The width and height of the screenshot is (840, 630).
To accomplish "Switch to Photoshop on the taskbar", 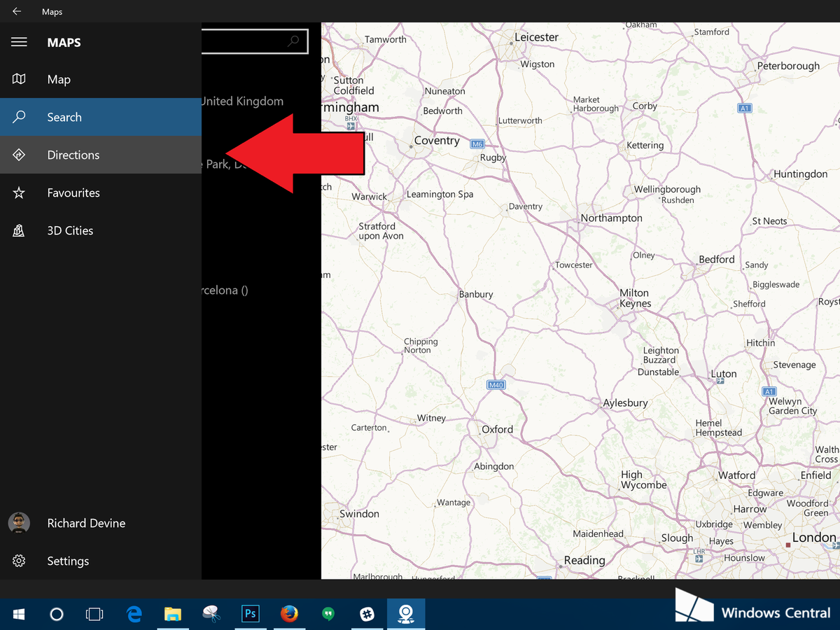I will coord(250,614).
